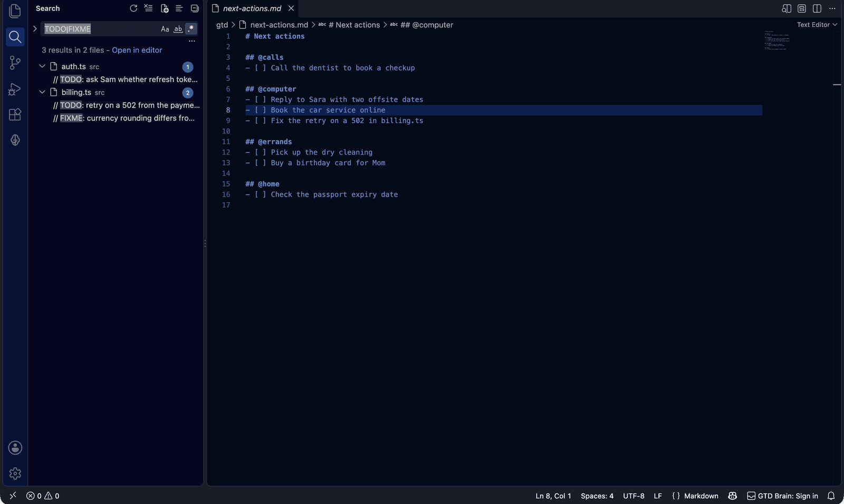
Task: Click line number 17 in gutter
Action: pyautogui.click(x=226, y=205)
